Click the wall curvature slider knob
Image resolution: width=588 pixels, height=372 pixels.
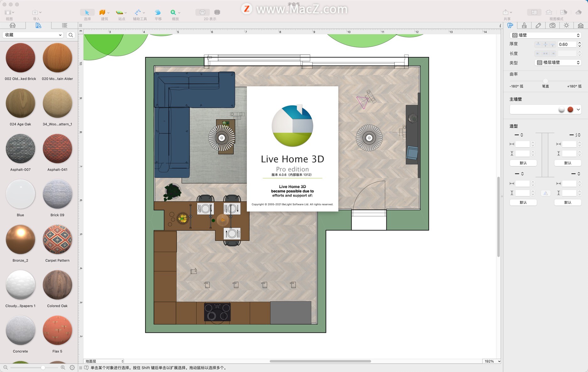545,81
